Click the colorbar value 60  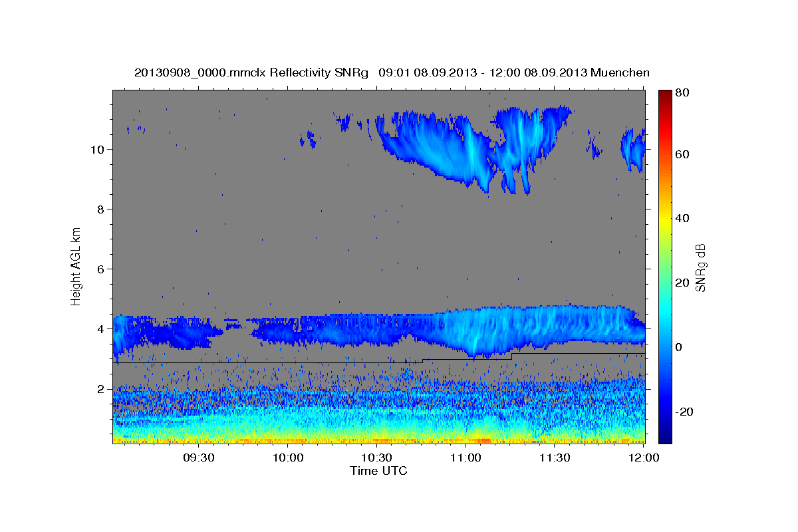[x=683, y=154]
